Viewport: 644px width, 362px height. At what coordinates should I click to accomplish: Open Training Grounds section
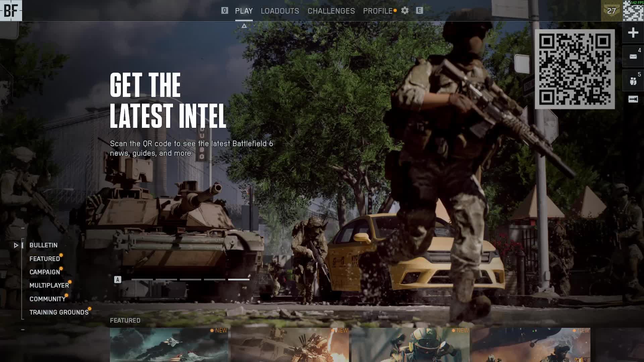click(x=59, y=312)
